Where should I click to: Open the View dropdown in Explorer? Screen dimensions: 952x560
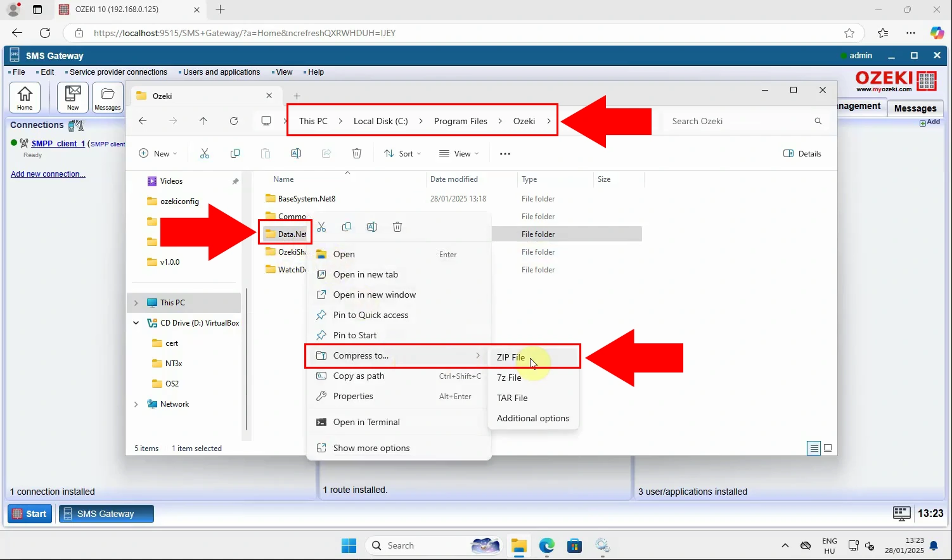[x=459, y=153]
